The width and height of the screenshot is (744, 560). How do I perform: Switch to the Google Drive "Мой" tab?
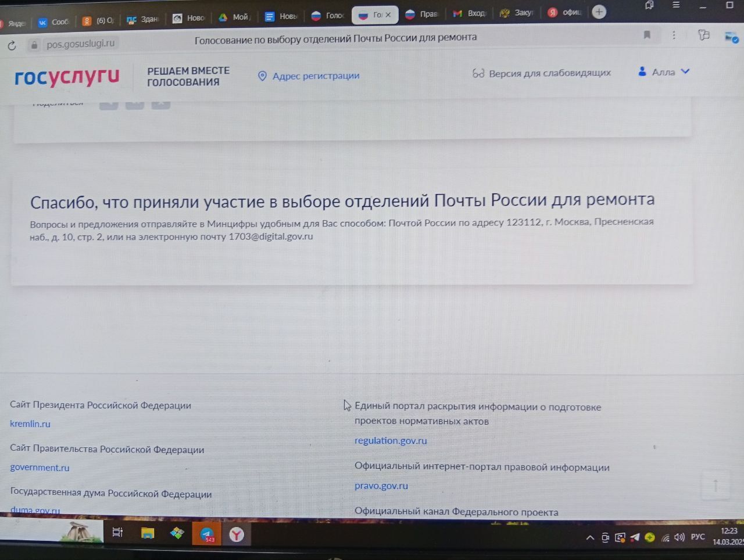click(x=235, y=17)
